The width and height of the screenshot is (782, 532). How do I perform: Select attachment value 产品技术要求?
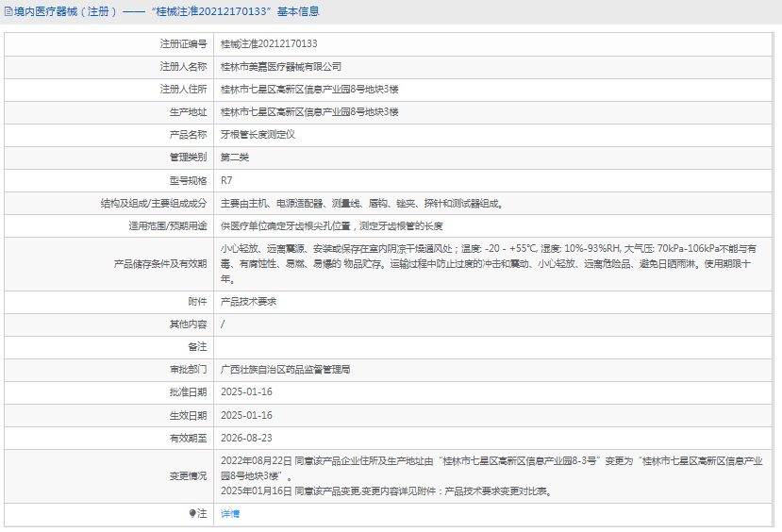pos(248,302)
